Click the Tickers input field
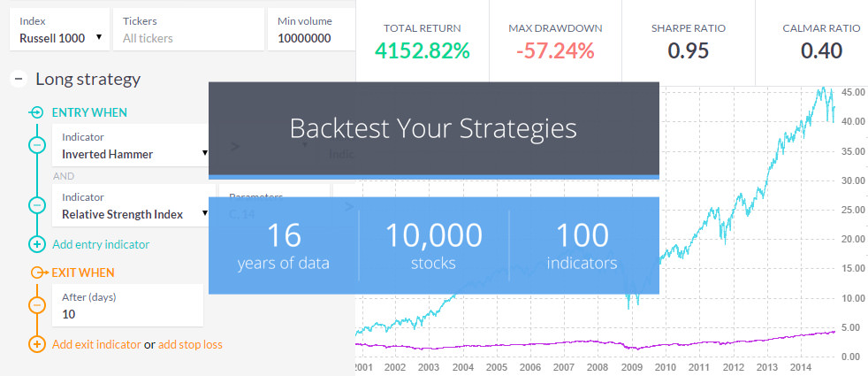The height and width of the screenshot is (376, 868). tap(188, 38)
